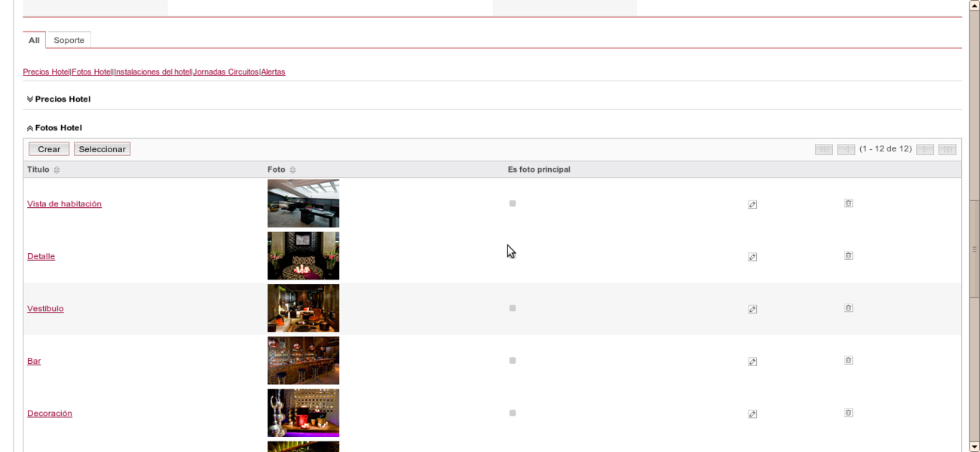Screen dimensions: 980x452
Task: Click trash icon in the Bar row
Action: (848, 361)
